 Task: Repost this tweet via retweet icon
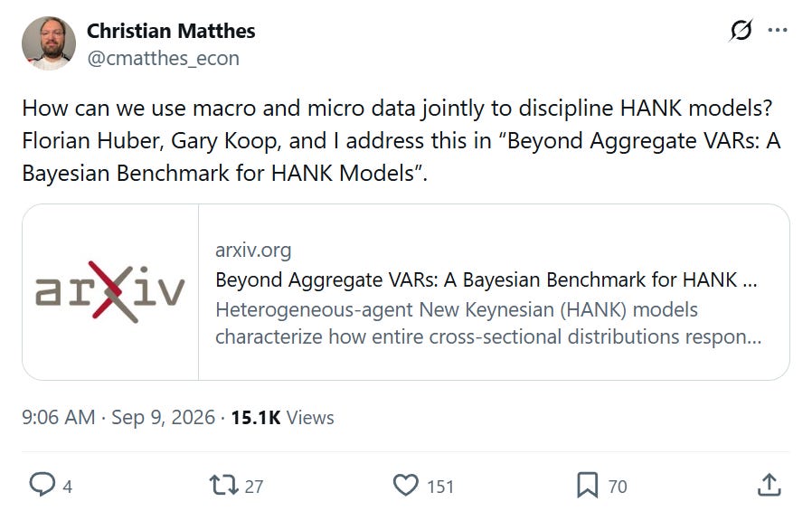point(223,485)
